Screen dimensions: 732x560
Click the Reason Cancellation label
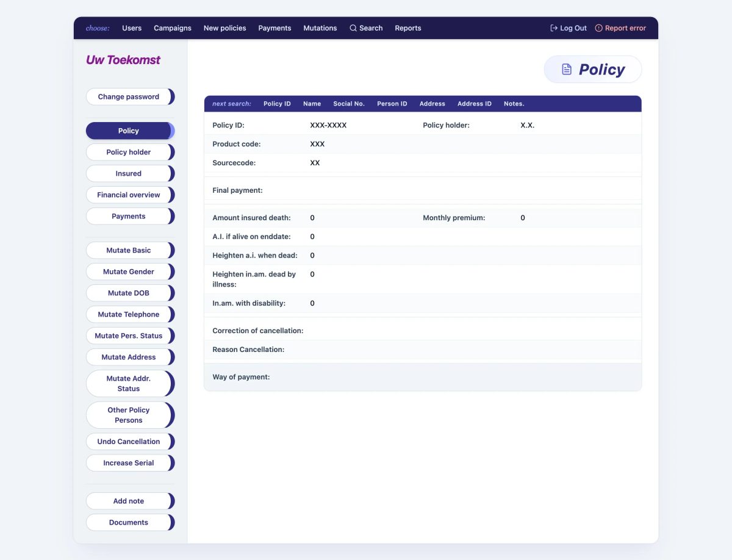(x=248, y=350)
